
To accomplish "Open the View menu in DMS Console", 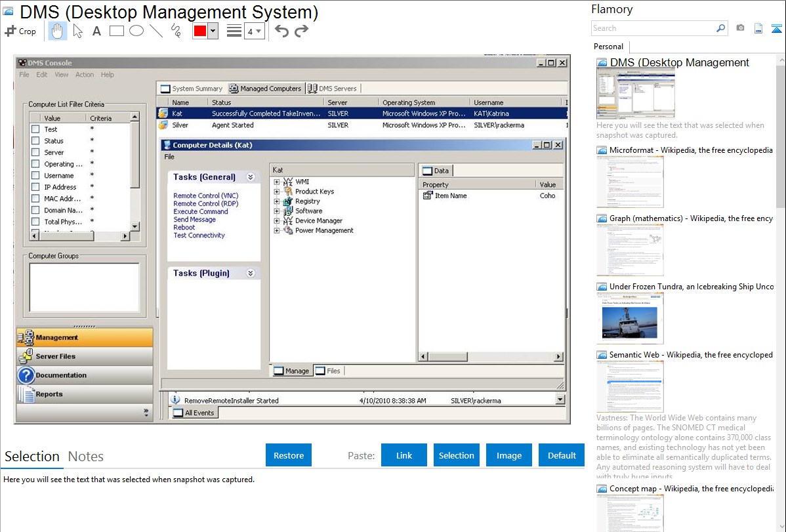I will (61, 75).
